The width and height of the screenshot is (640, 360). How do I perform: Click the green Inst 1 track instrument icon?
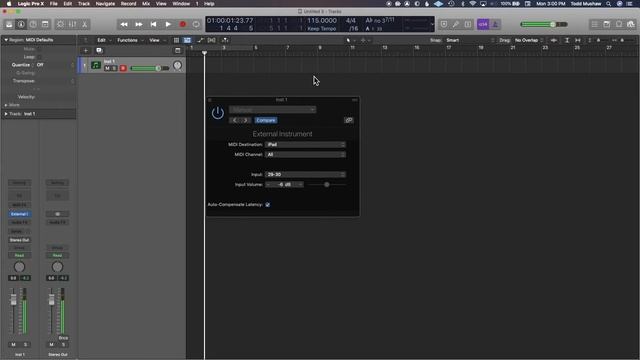pos(96,65)
